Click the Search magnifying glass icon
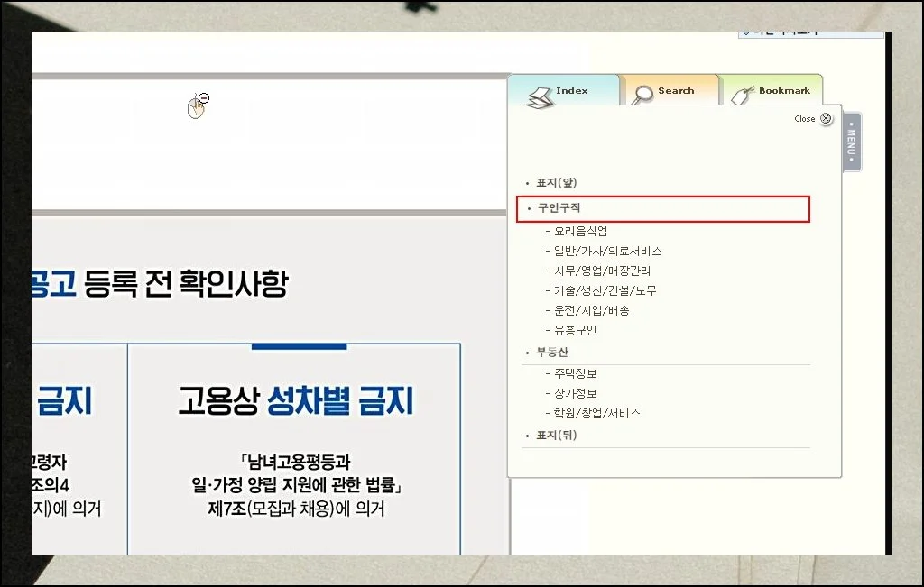The height and width of the screenshot is (587, 924). tap(643, 95)
